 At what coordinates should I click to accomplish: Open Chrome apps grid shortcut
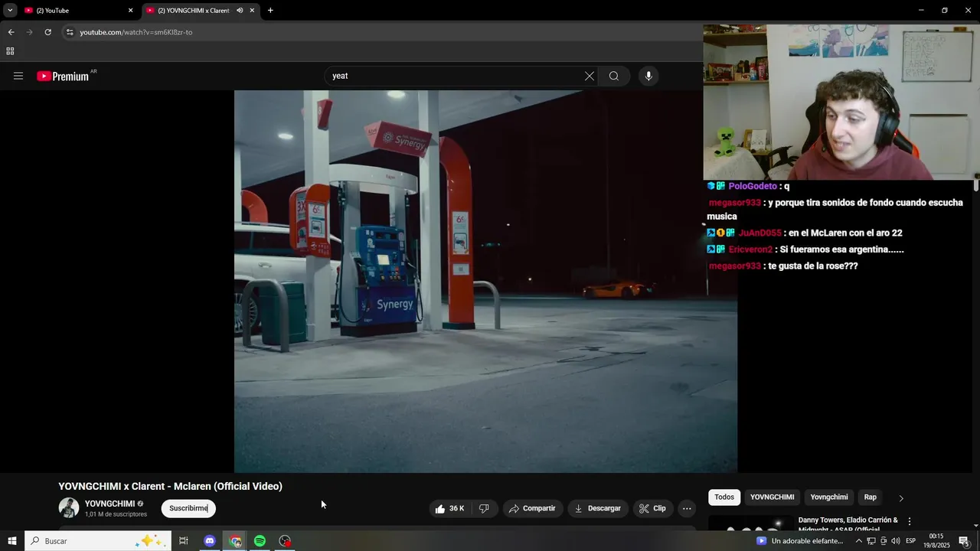click(x=10, y=51)
